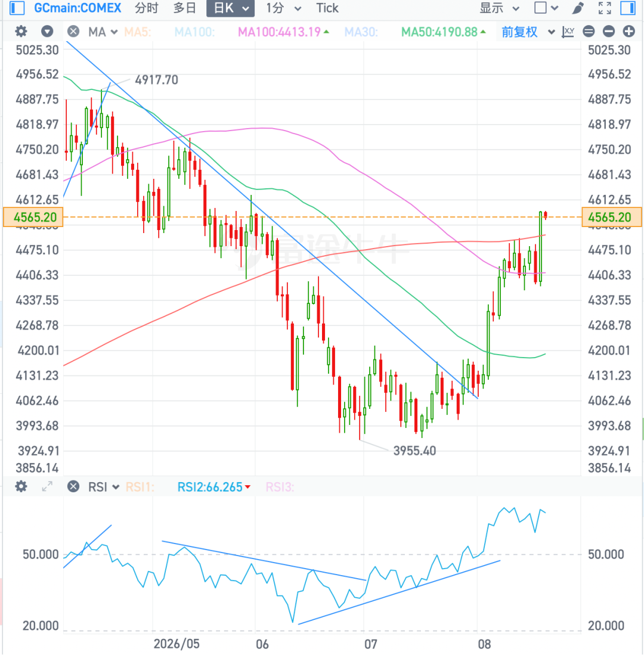The width and height of the screenshot is (644, 655).
Task: Zoom in the chart with plus
Action: (x=629, y=32)
